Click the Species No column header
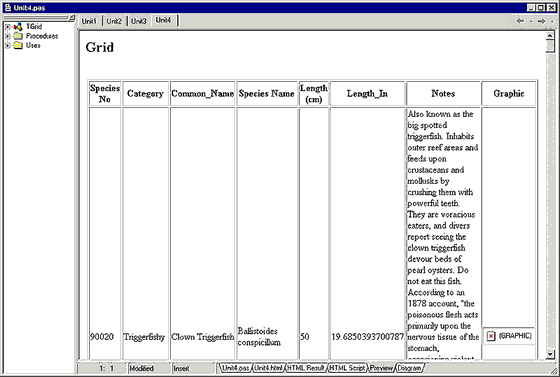The height and width of the screenshot is (377, 560). point(105,94)
